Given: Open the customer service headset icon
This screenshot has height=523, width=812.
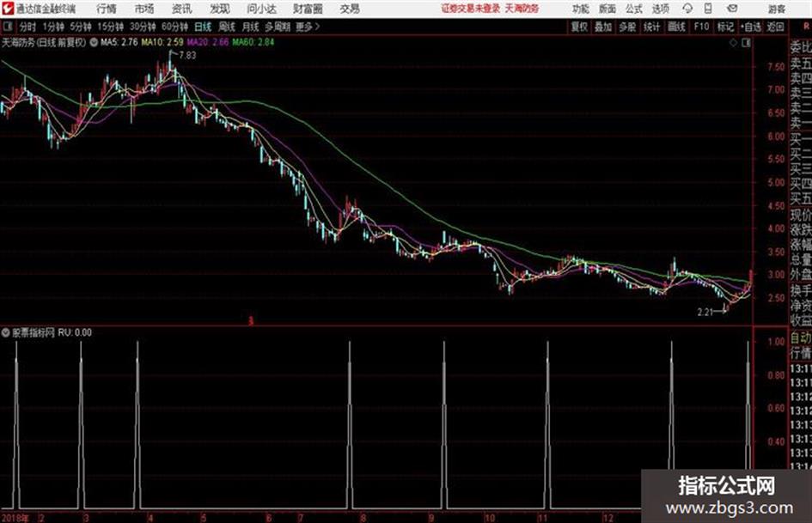Looking at the screenshot, I should click(687, 9).
